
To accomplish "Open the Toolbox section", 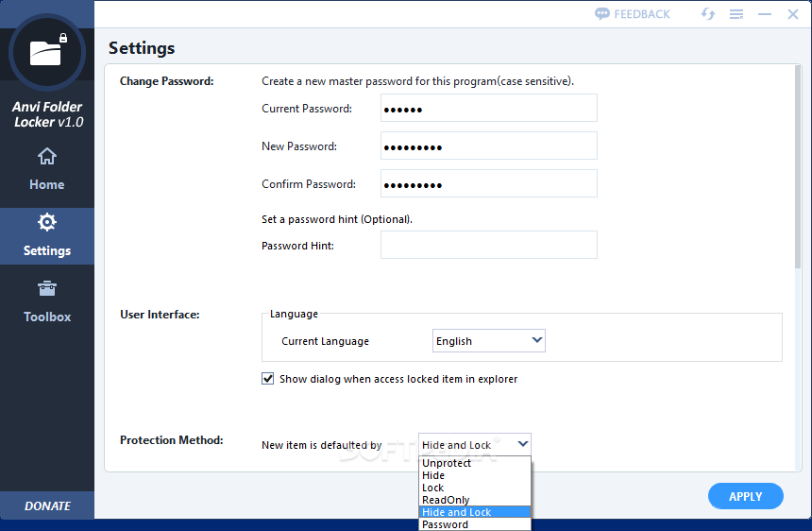I will 47,301.
